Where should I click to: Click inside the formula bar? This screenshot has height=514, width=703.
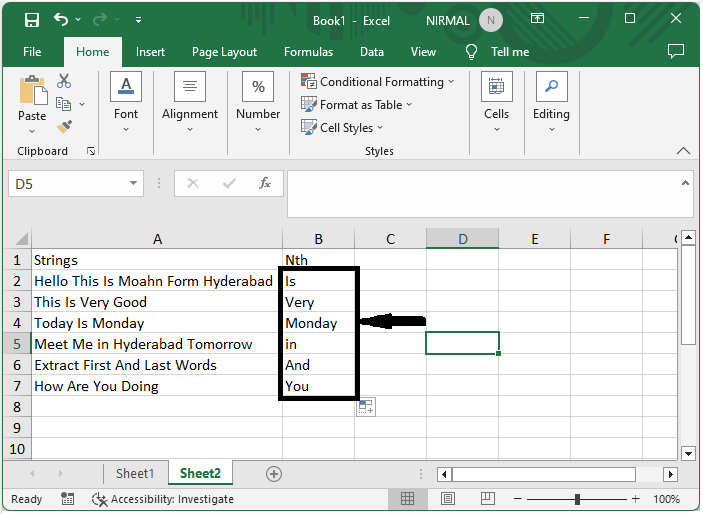[483, 194]
